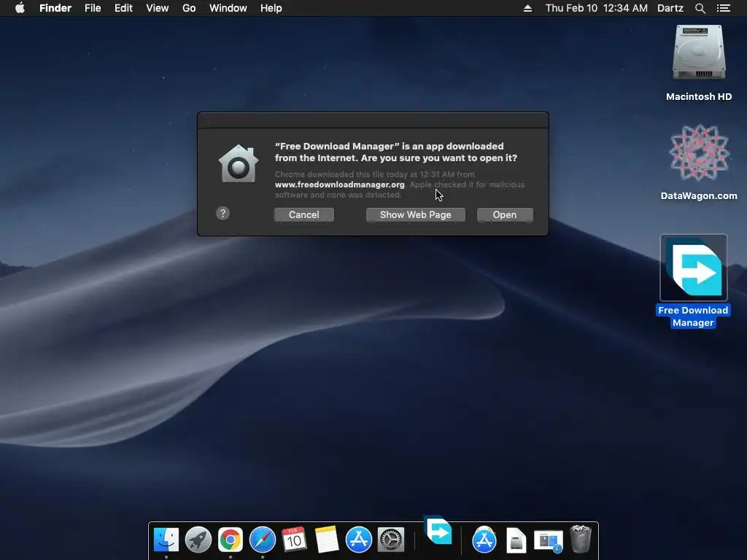Open the Help menu
Screen dimensions: 747x560
pos(271,8)
